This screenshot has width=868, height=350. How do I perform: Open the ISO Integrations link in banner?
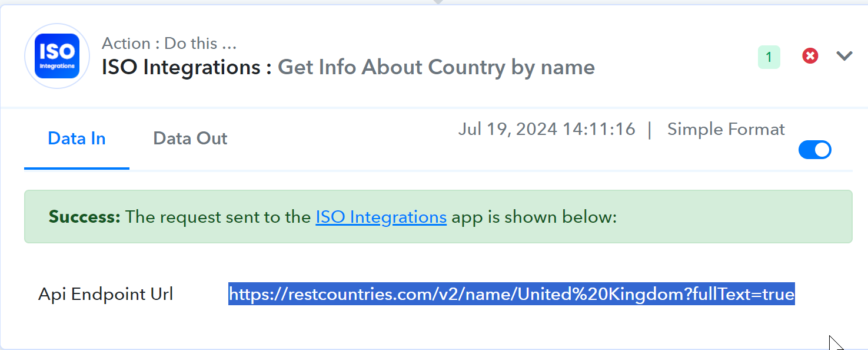click(x=381, y=217)
